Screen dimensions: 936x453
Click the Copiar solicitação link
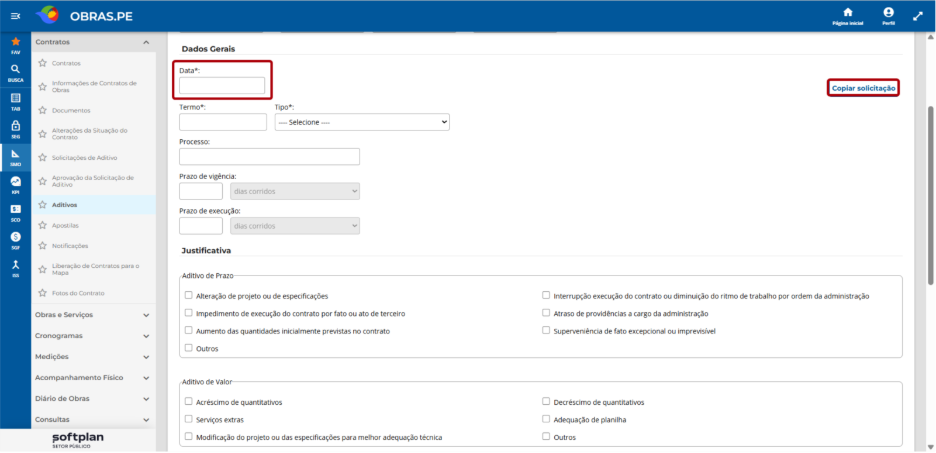coord(863,88)
